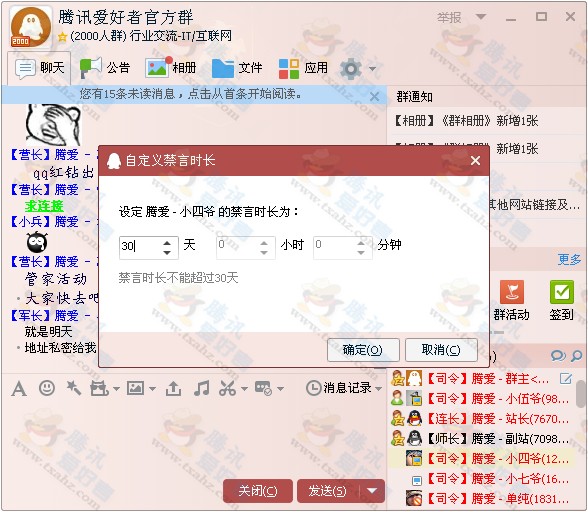
Task: Open the 相册 album tab
Action: click(171, 68)
